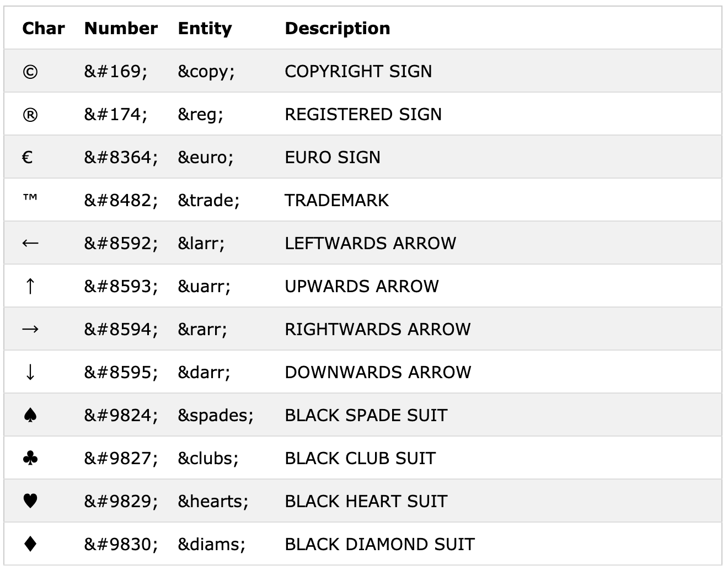The image size is (728, 570).
Task: Click the black diamond suit symbol
Action: click(30, 544)
